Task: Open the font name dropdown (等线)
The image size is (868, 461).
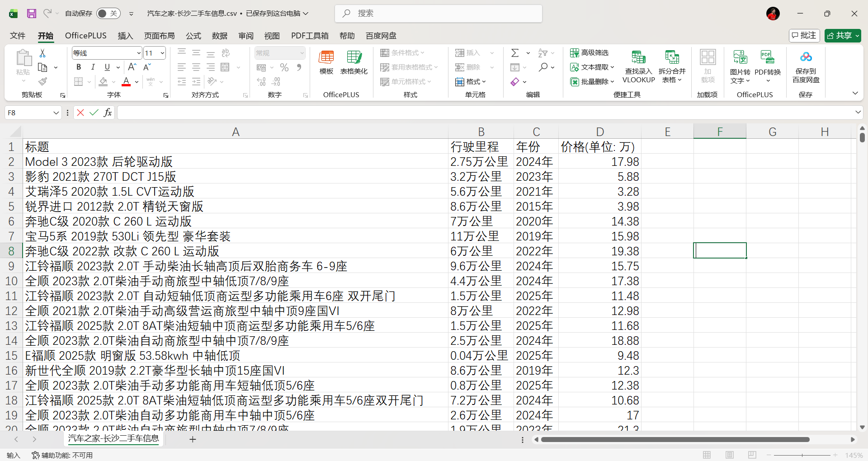Action: pos(139,53)
